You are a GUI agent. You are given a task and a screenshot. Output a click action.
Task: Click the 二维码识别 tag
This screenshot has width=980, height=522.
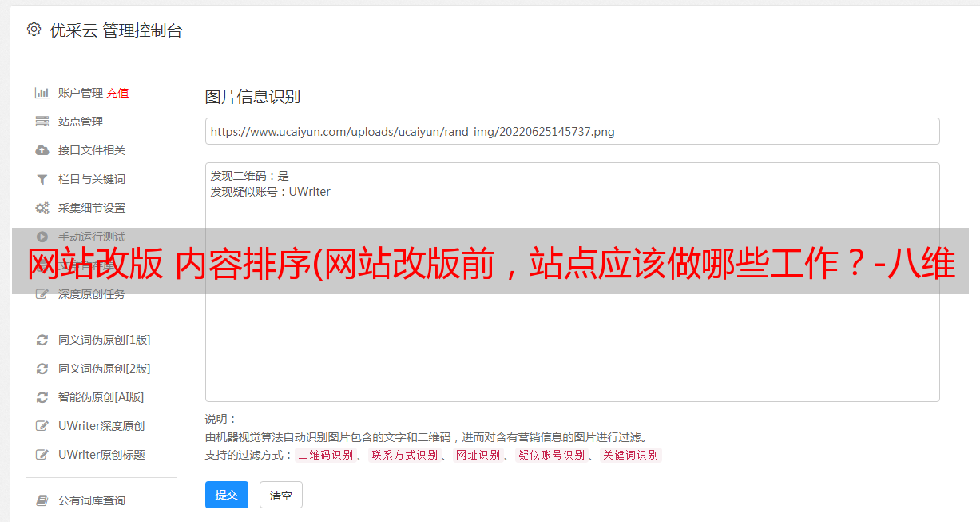(325, 455)
